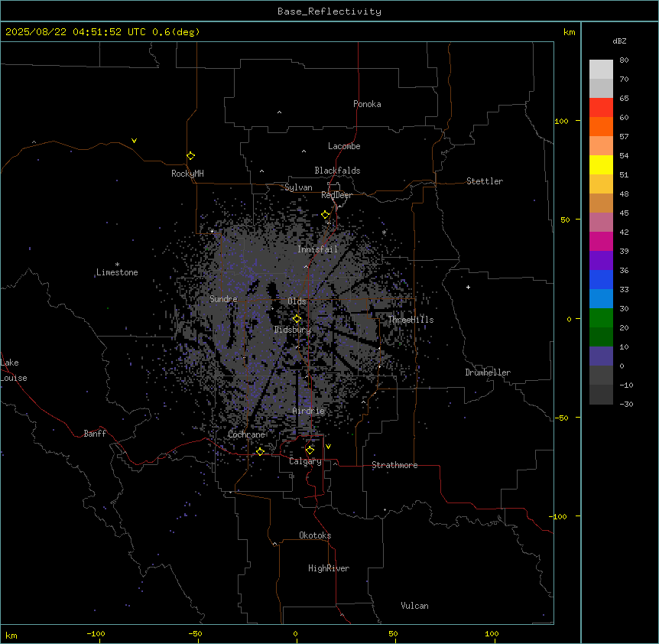
Task: Pick the dark grey 0 to -10 dBZ swatch
Action: (601, 376)
